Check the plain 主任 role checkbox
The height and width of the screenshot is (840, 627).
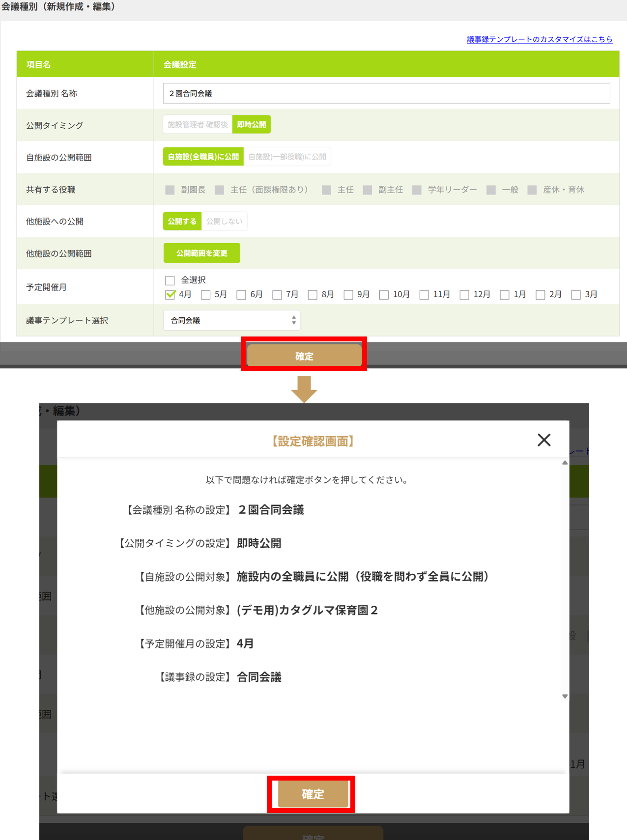pyautogui.click(x=326, y=190)
